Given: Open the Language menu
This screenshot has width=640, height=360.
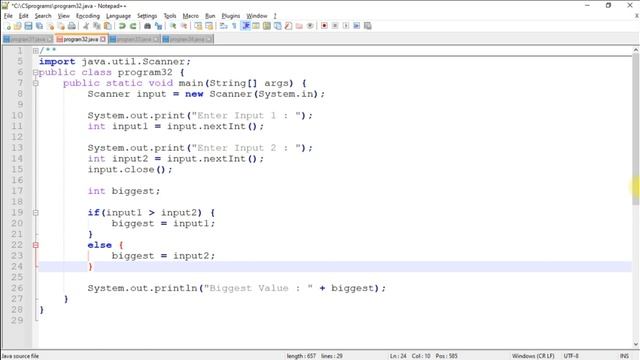Looking at the screenshot, I should pyautogui.click(x=118, y=16).
